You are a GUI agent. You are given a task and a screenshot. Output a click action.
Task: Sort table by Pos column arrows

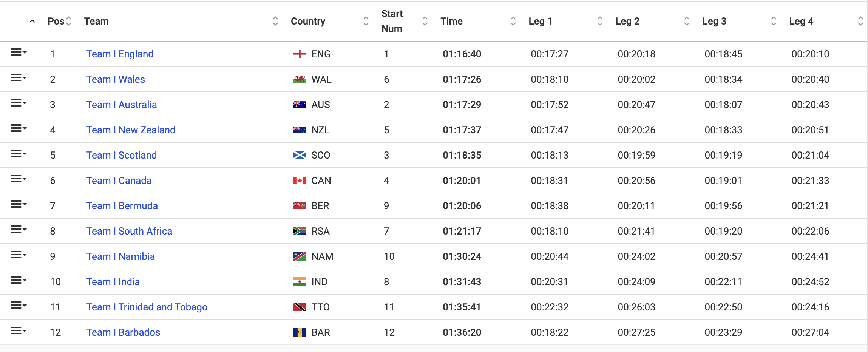[69, 21]
